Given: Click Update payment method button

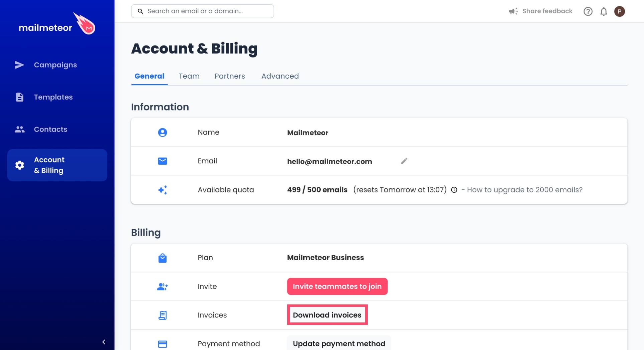Looking at the screenshot, I should [x=339, y=343].
